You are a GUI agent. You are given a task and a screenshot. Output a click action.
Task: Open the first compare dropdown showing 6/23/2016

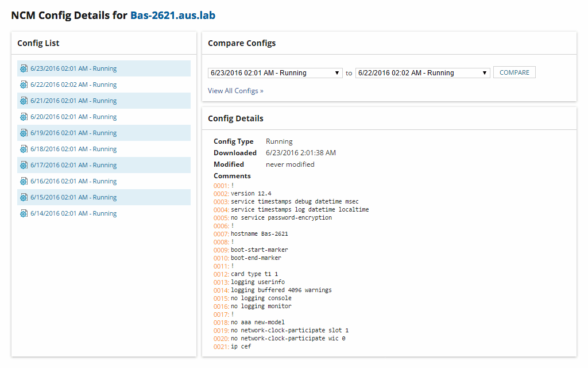click(275, 73)
